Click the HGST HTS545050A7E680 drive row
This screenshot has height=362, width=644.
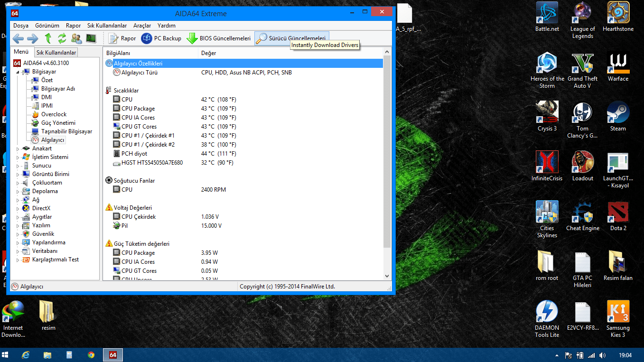[x=243, y=163]
